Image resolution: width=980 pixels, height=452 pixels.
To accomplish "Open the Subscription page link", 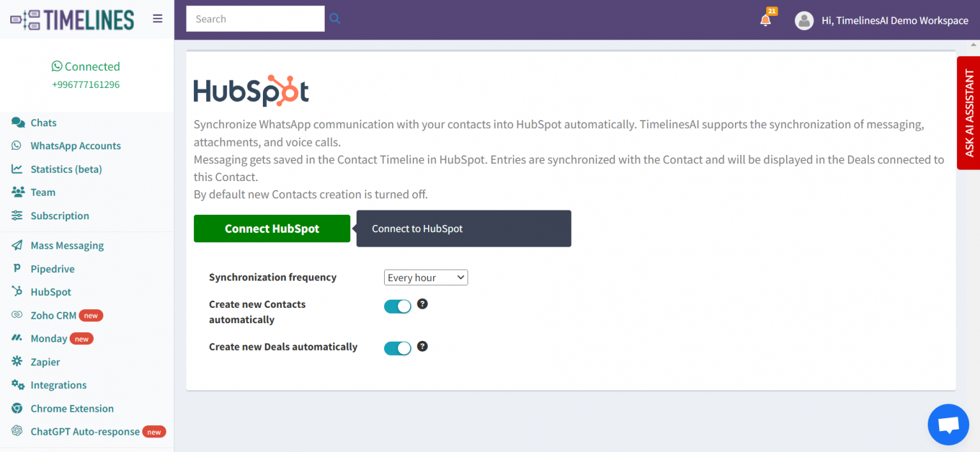I will click(59, 215).
